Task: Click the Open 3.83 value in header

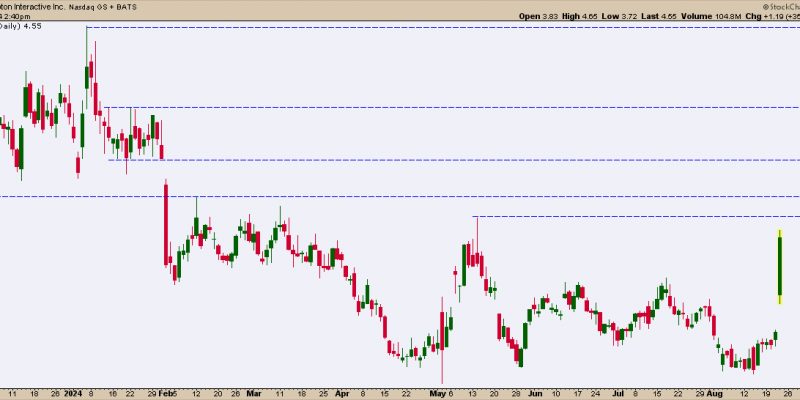Action: [x=538, y=16]
